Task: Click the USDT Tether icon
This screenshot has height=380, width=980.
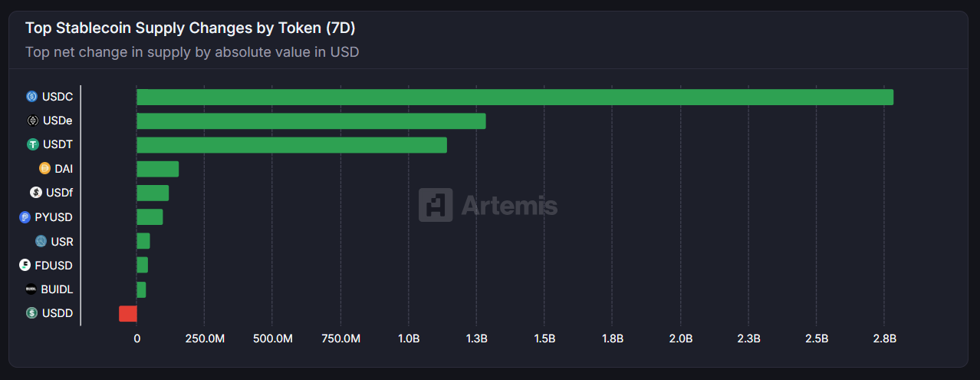Action: tap(33, 144)
